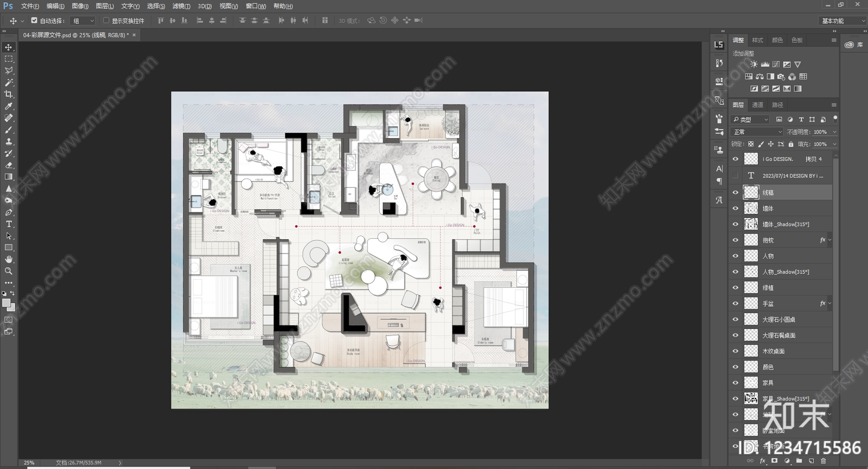Show the 2023/07/14 DESIGN BY text layer
868x469 pixels.
[x=736, y=175]
